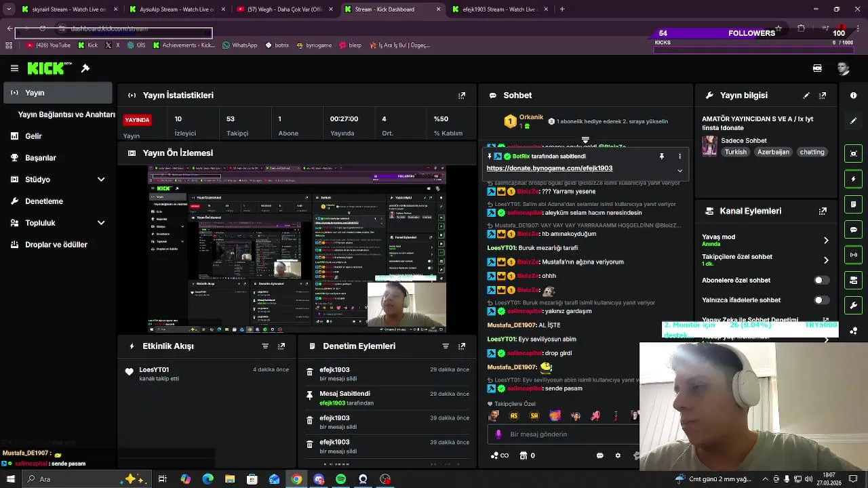Click the moderator hammer icon in header
Image resolution: width=868 pixels, height=488 pixels.
click(x=85, y=68)
